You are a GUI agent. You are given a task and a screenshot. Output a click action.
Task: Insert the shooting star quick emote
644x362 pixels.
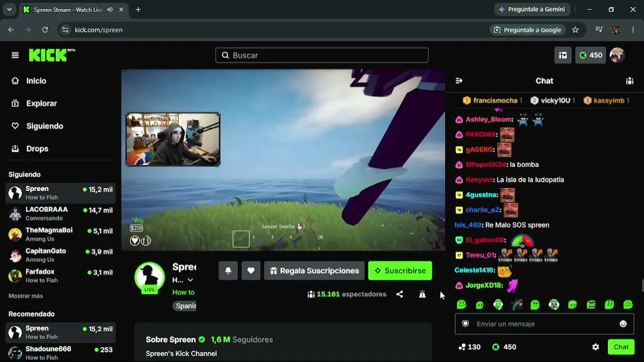517,304
